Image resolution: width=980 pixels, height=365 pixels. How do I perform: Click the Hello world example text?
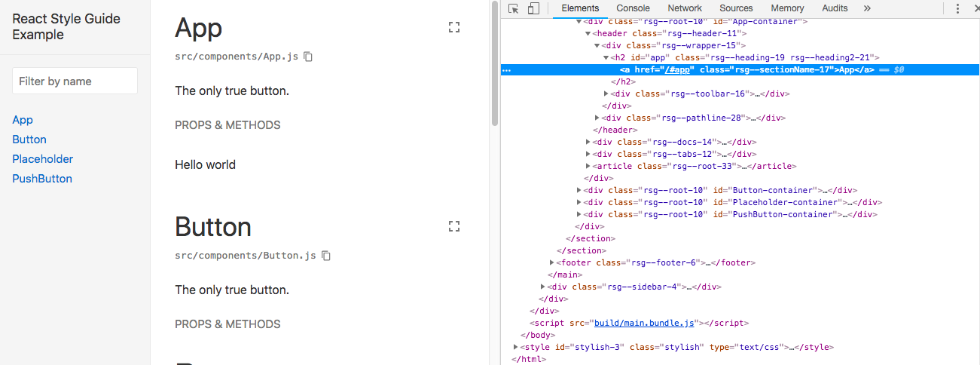205,164
